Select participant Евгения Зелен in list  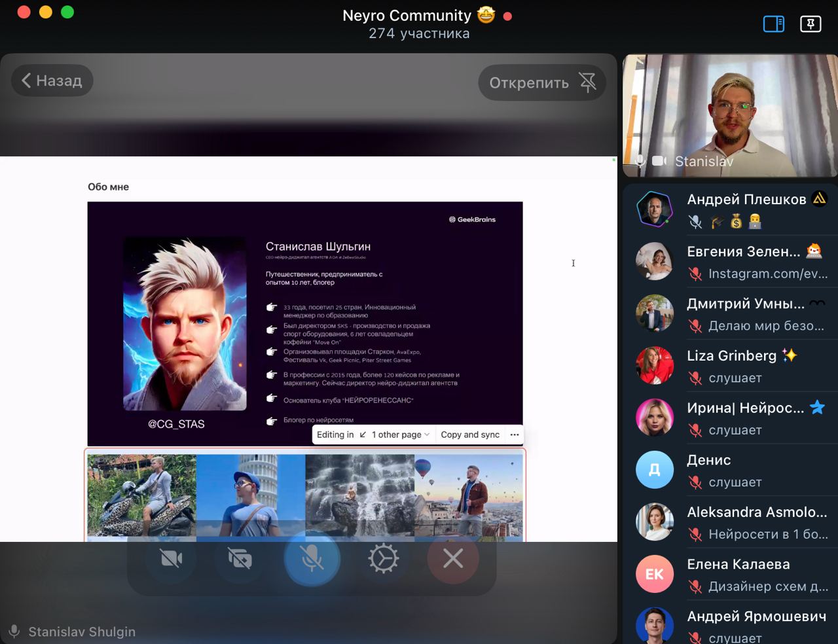pos(743,252)
